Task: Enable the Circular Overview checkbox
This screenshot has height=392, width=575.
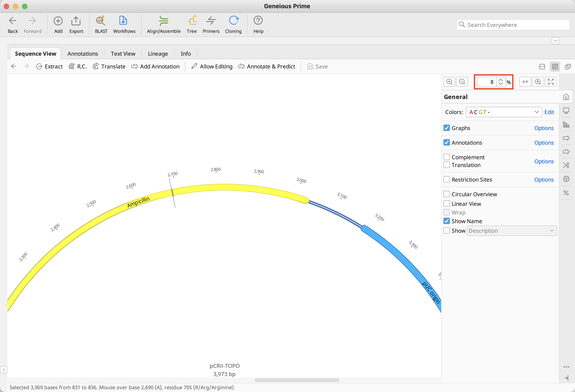Action: [x=447, y=194]
